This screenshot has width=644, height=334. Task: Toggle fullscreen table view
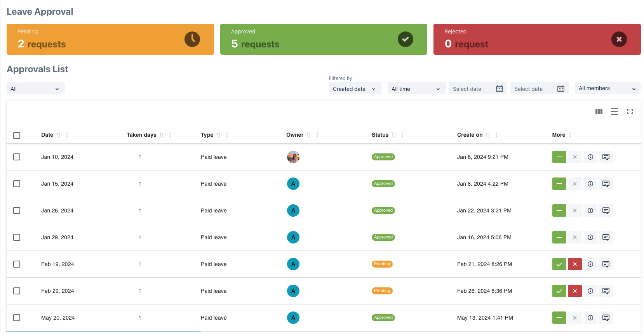(630, 111)
